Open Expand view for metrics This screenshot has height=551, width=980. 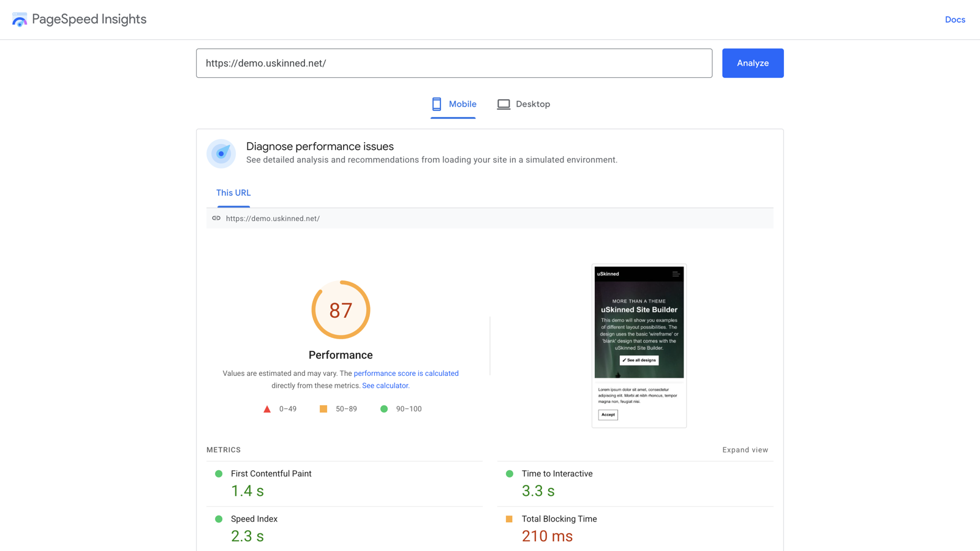(745, 449)
